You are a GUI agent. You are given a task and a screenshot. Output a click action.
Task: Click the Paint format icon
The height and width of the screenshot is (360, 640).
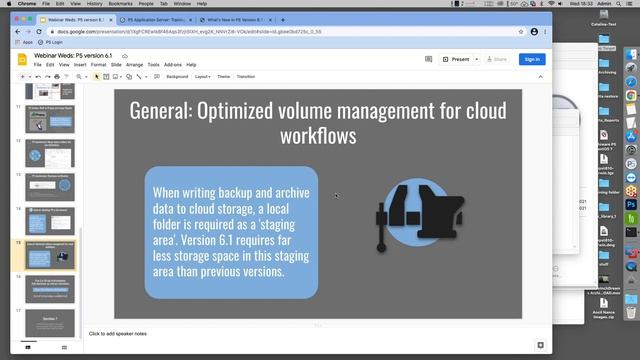[x=67, y=77]
